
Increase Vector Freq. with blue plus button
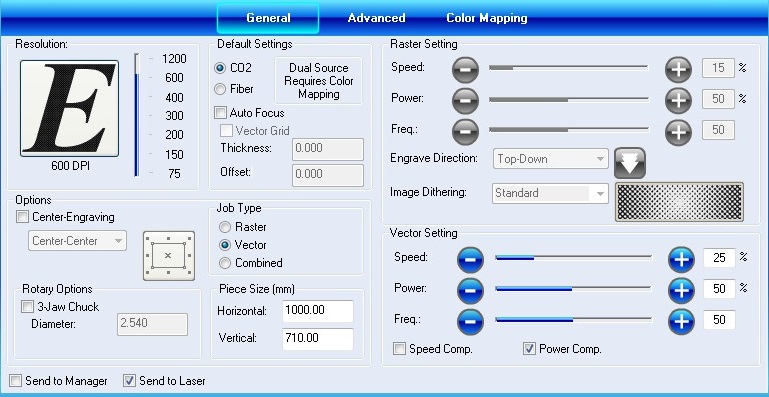[x=681, y=322]
